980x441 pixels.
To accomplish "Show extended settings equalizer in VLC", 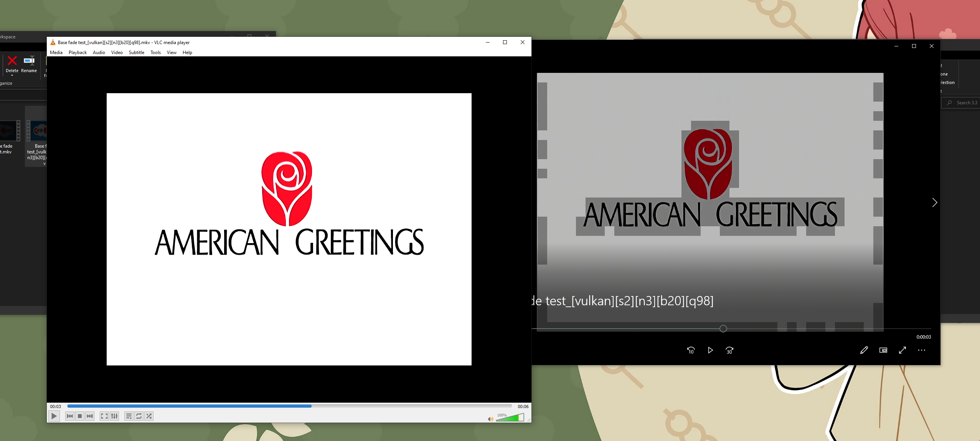I will click(x=114, y=416).
